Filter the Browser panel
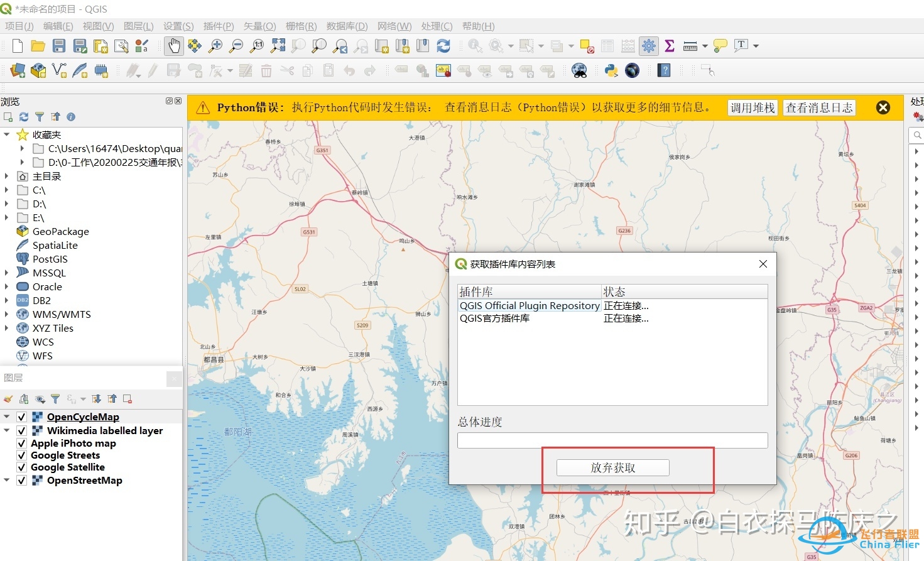This screenshot has width=924, height=561. coord(40,117)
